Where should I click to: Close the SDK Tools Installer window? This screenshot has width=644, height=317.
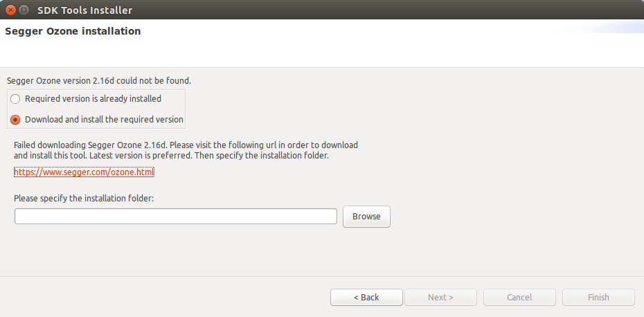tap(10, 10)
